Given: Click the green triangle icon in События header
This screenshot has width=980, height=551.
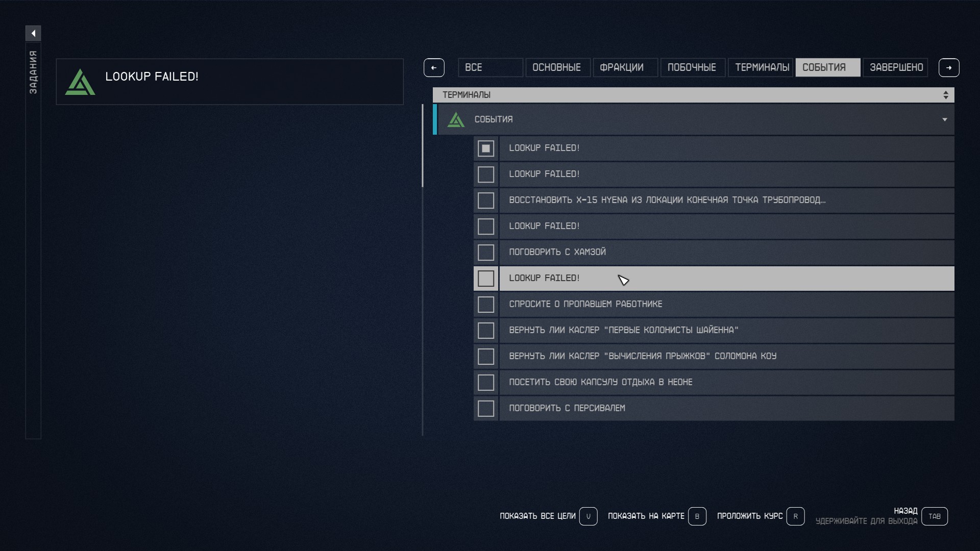Looking at the screenshot, I should pyautogui.click(x=456, y=120).
